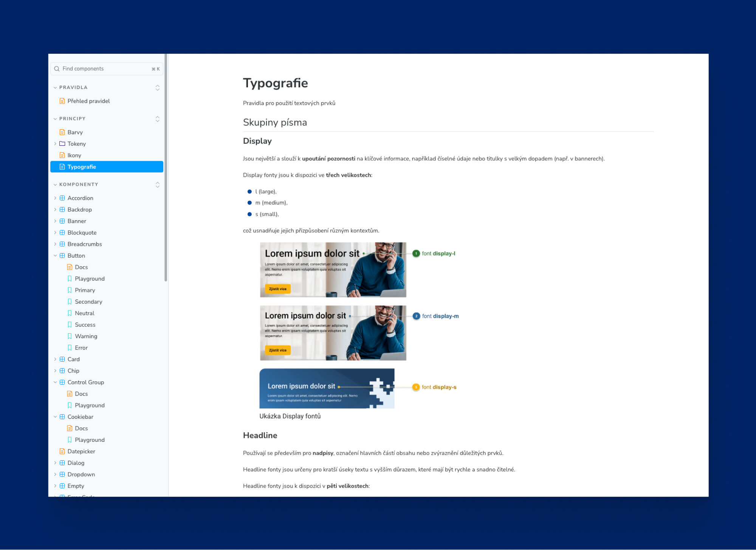
Task: Collapse the Control Group chevron
Action: tap(55, 382)
